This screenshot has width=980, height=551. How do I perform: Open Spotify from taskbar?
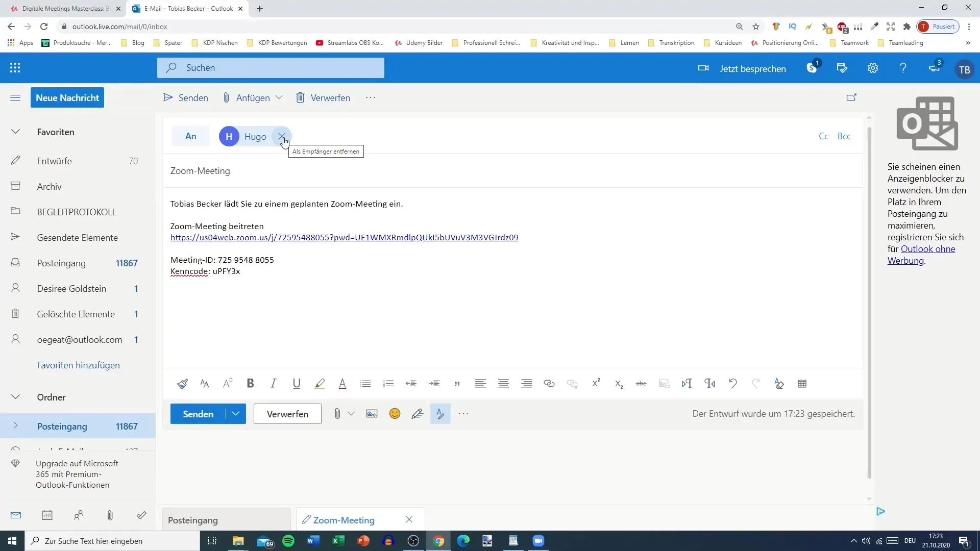[x=288, y=541]
